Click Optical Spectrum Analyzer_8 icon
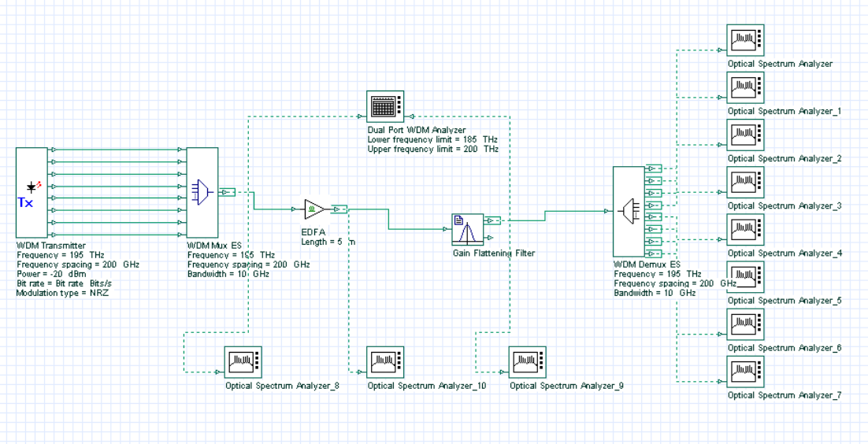The height and width of the screenshot is (444, 868). tap(243, 362)
